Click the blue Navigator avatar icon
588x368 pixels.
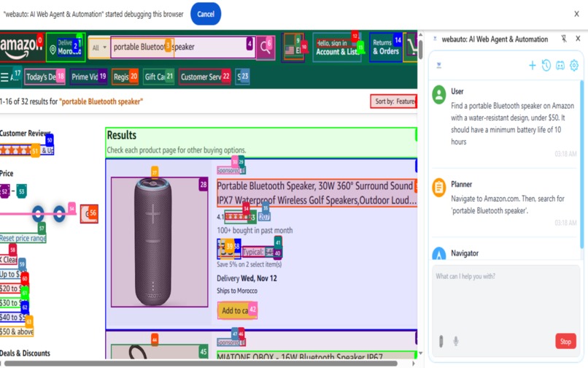[x=438, y=253]
